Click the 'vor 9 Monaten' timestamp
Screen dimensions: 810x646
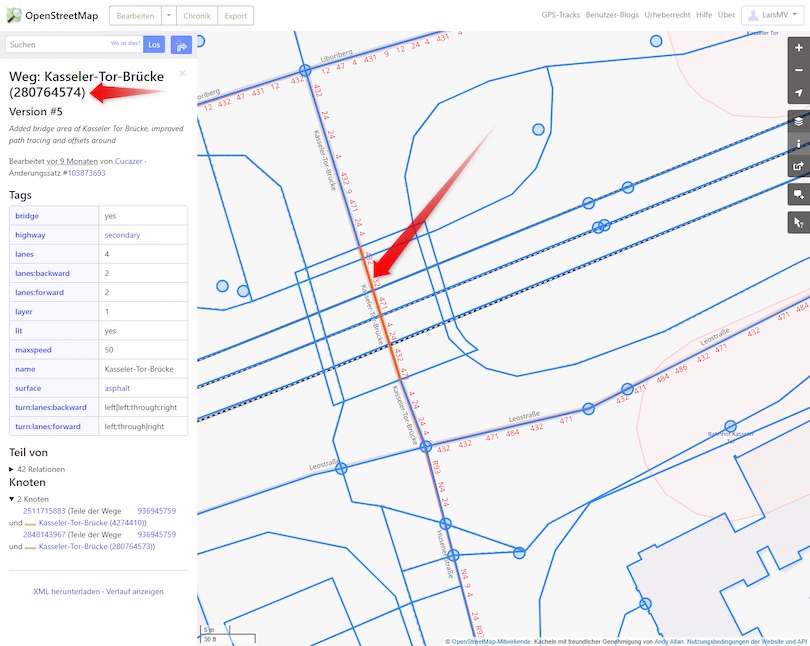[72, 161]
